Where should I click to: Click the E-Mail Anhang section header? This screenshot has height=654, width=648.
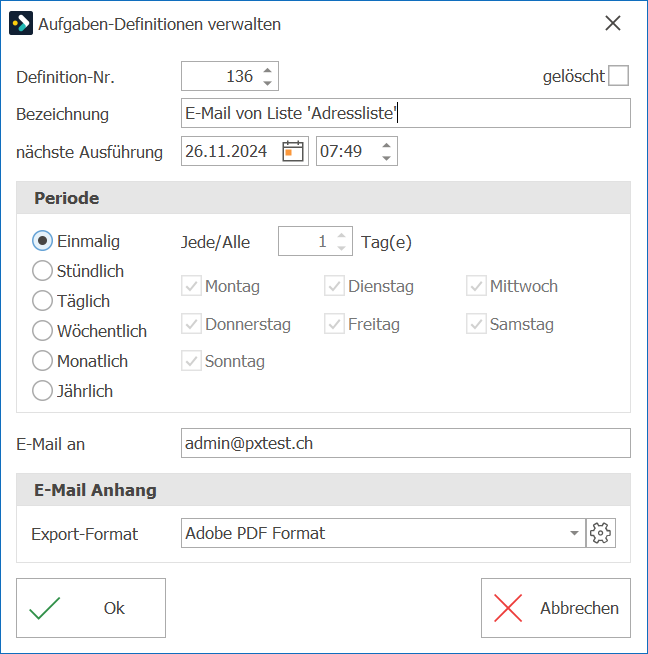tap(323, 490)
